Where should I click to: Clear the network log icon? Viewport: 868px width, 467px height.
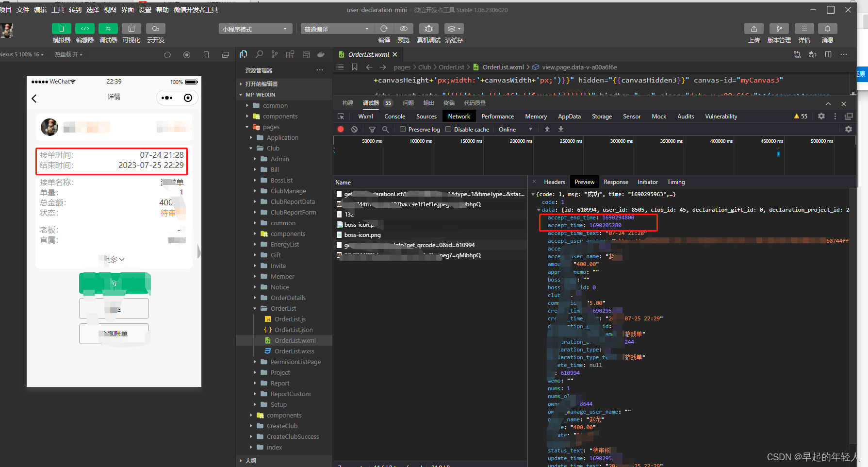[355, 129]
